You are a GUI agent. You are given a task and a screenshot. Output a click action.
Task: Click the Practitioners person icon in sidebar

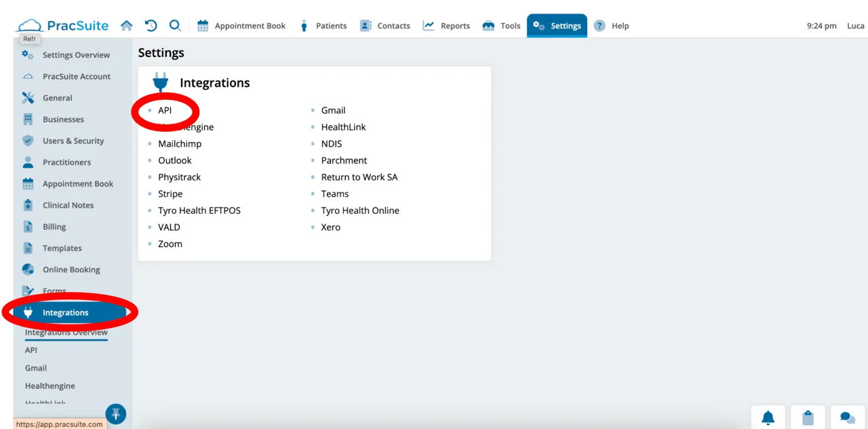tap(28, 162)
